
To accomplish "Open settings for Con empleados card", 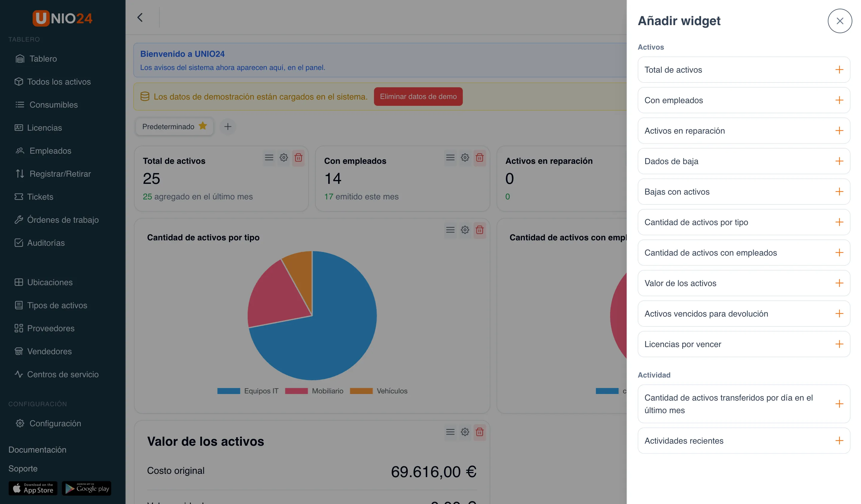I will tap(465, 158).
